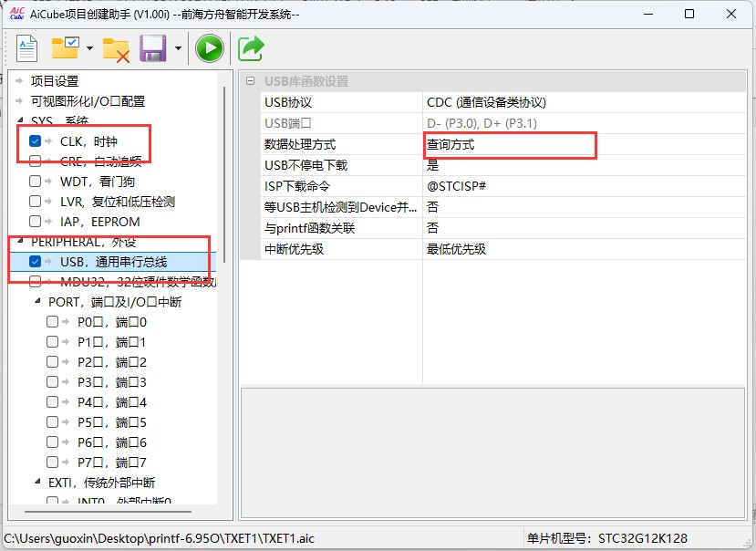Check the P0口 端口0 checkbox
Image resolution: width=756 pixels, height=551 pixels.
[52, 321]
